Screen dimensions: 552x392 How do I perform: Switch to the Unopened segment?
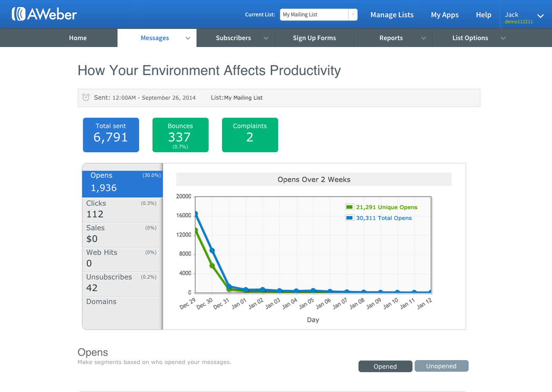[x=441, y=366]
